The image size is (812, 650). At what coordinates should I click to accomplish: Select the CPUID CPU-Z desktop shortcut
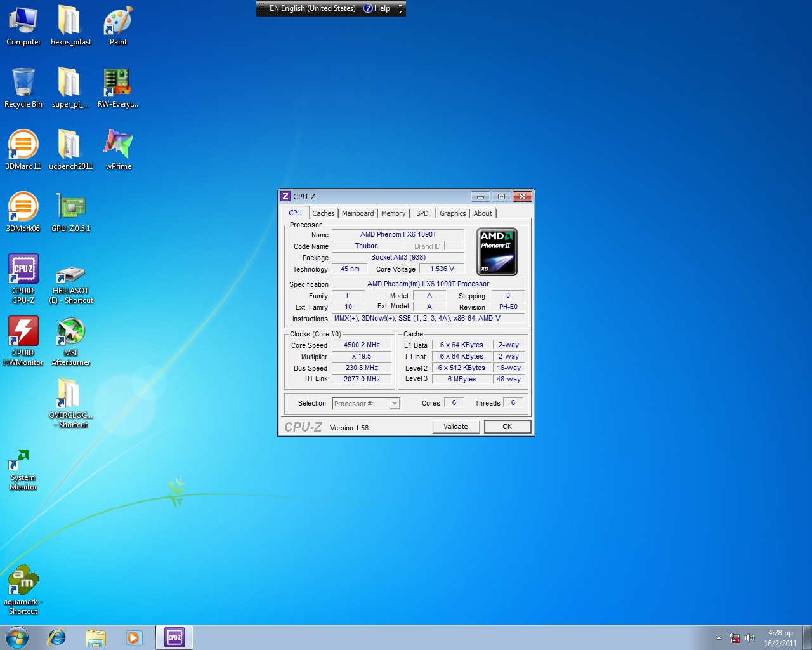23,279
